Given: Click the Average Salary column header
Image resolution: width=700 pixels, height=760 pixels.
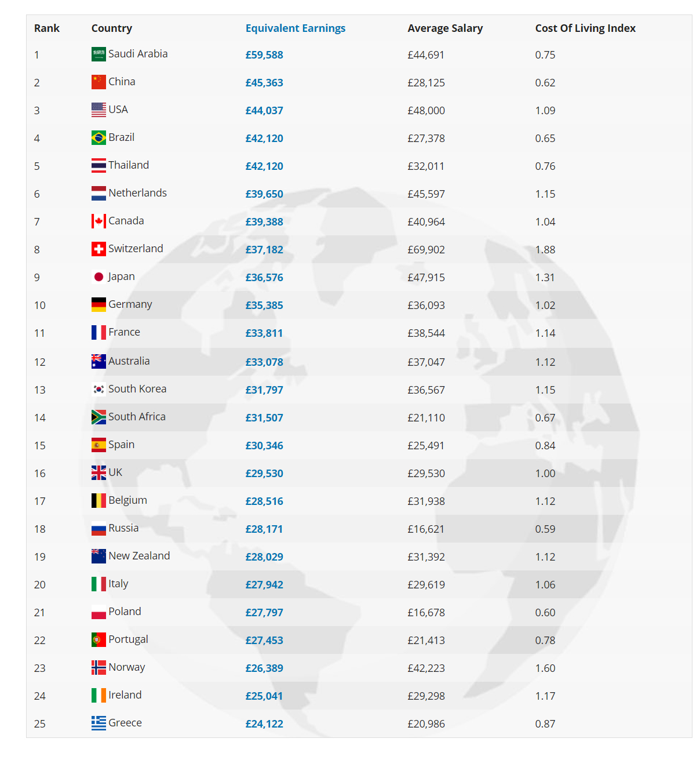Looking at the screenshot, I should [445, 28].
